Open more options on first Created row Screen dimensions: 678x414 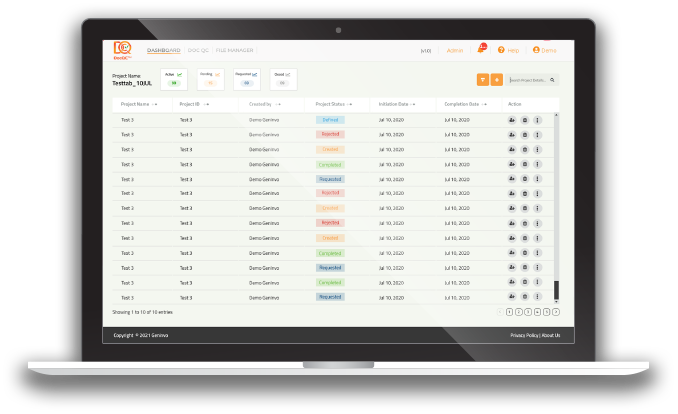[x=537, y=150]
